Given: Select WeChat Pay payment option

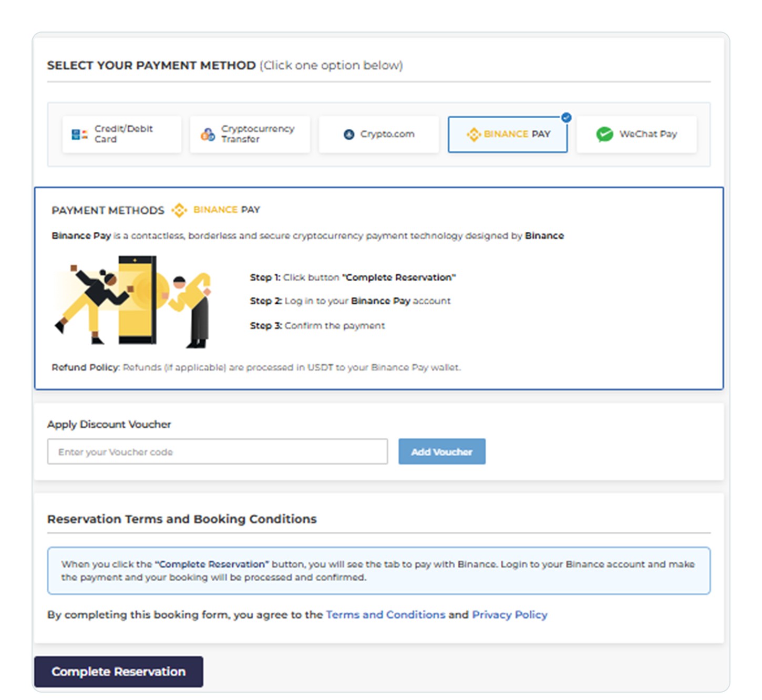Looking at the screenshot, I should (636, 135).
